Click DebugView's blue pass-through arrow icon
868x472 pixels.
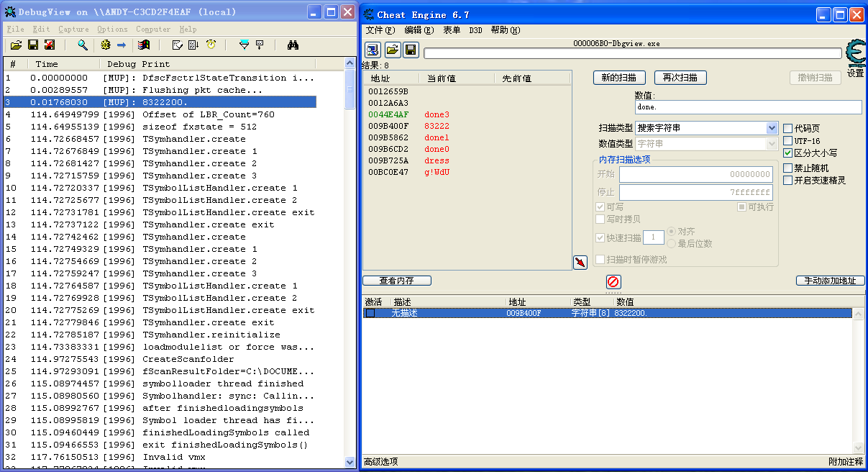point(122,45)
